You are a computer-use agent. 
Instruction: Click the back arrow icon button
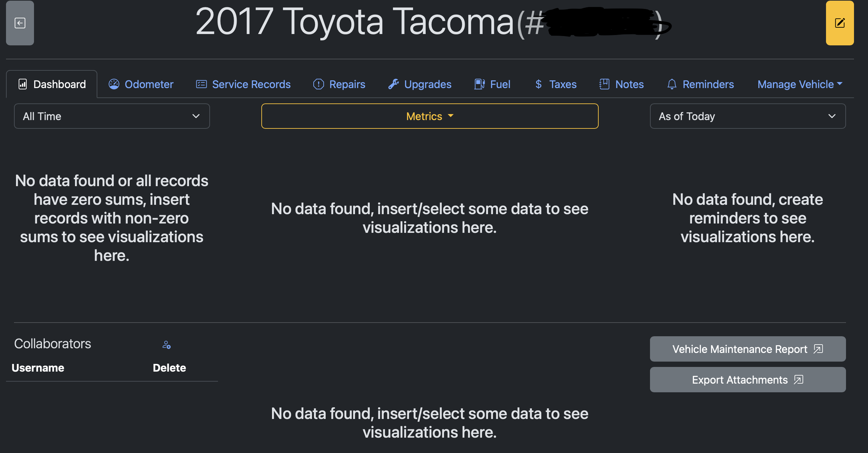click(x=20, y=23)
